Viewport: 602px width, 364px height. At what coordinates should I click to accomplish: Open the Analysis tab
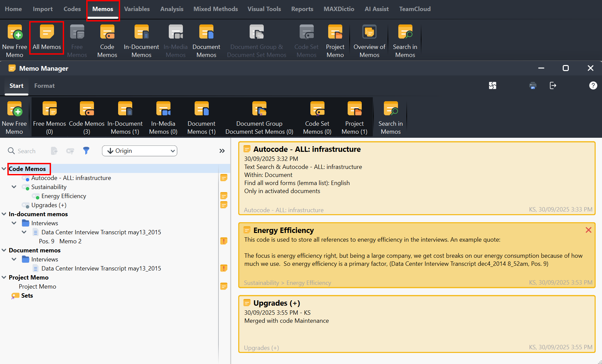coord(172,9)
